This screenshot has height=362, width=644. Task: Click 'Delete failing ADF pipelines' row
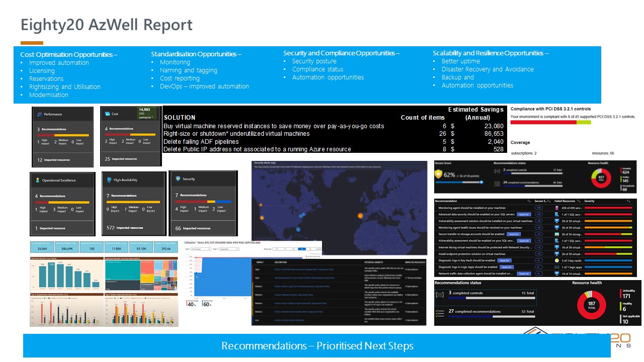tap(334, 141)
